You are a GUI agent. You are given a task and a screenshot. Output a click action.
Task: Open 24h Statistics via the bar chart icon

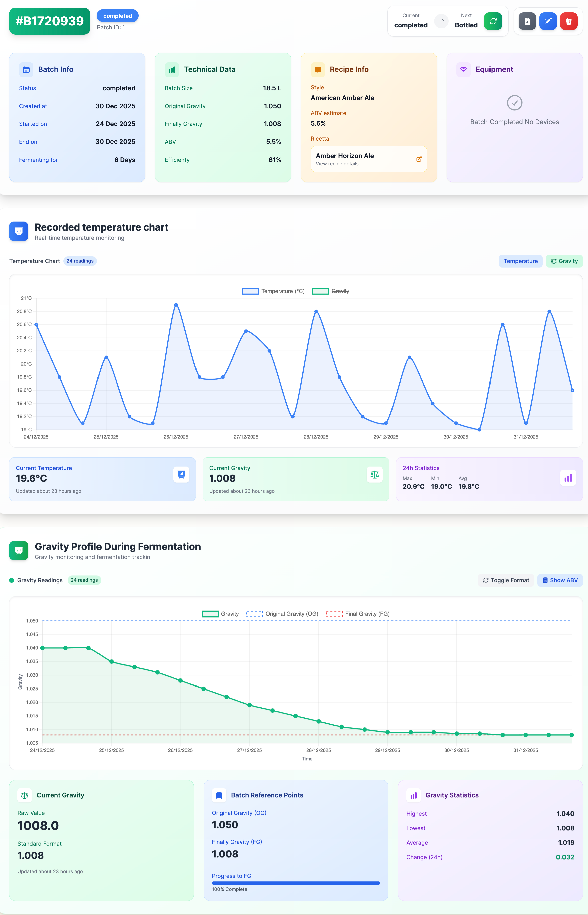tap(568, 478)
